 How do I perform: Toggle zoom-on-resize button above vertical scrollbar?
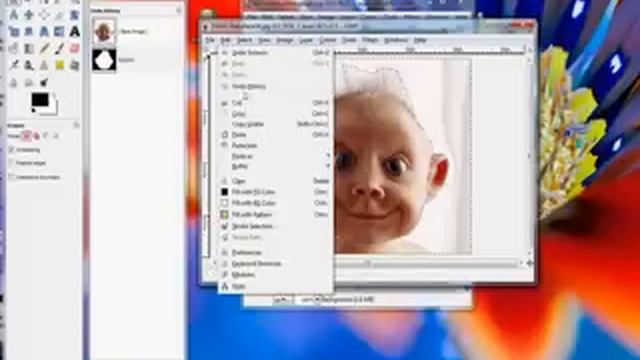(529, 50)
